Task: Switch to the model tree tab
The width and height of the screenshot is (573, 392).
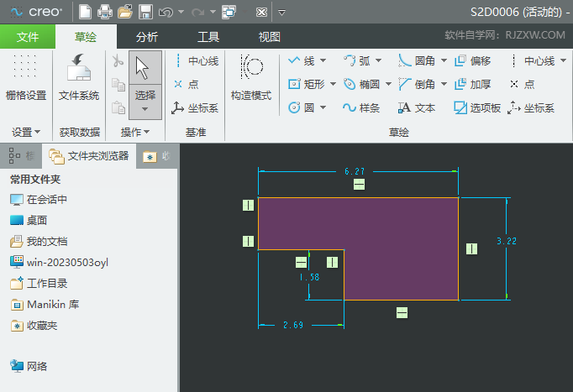Action: (21, 156)
